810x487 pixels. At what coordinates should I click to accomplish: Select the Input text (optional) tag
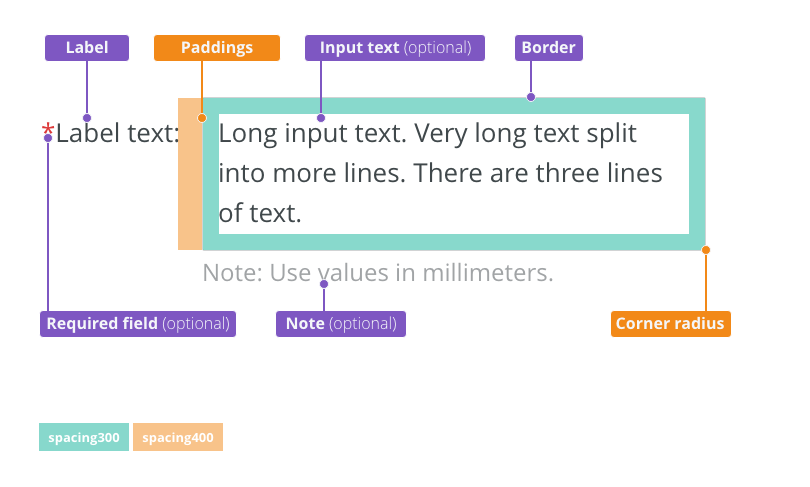pyautogui.click(x=395, y=48)
